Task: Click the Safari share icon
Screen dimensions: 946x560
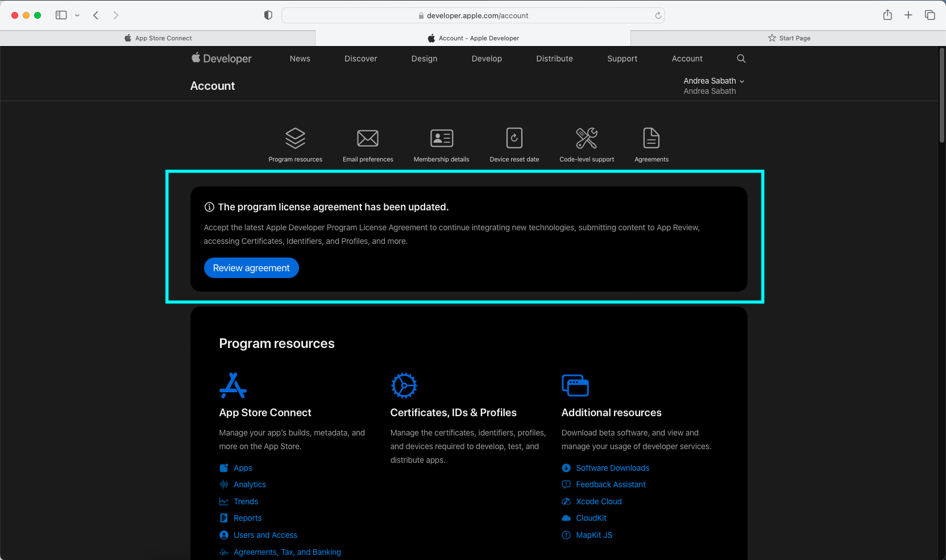Action: click(x=887, y=15)
